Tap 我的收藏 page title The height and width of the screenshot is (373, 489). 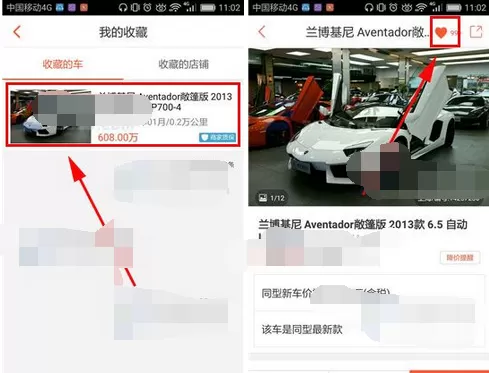(123, 32)
